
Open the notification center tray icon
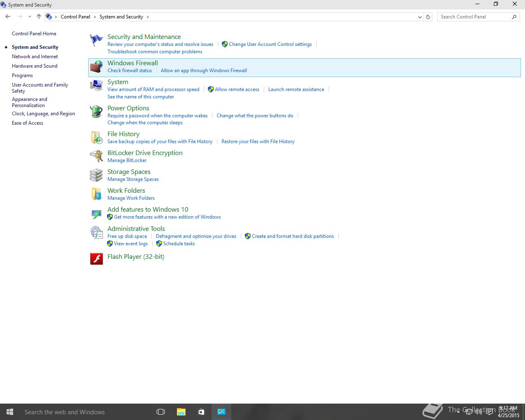[489, 412]
